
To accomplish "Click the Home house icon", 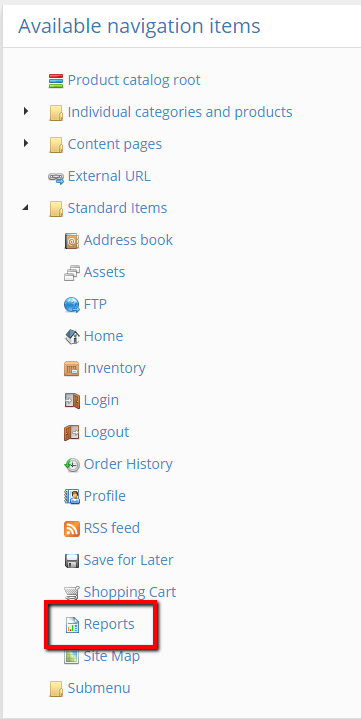I will coord(72,337).
